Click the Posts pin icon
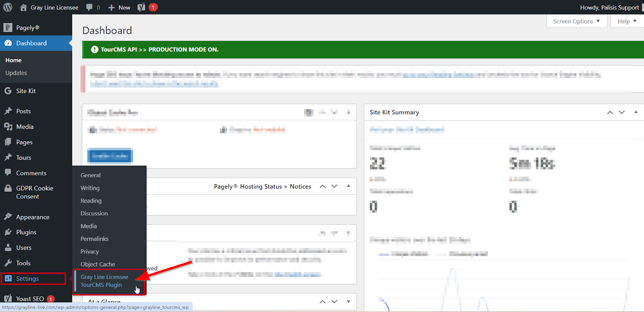The image size is (644, 312). tap(8, 111)
